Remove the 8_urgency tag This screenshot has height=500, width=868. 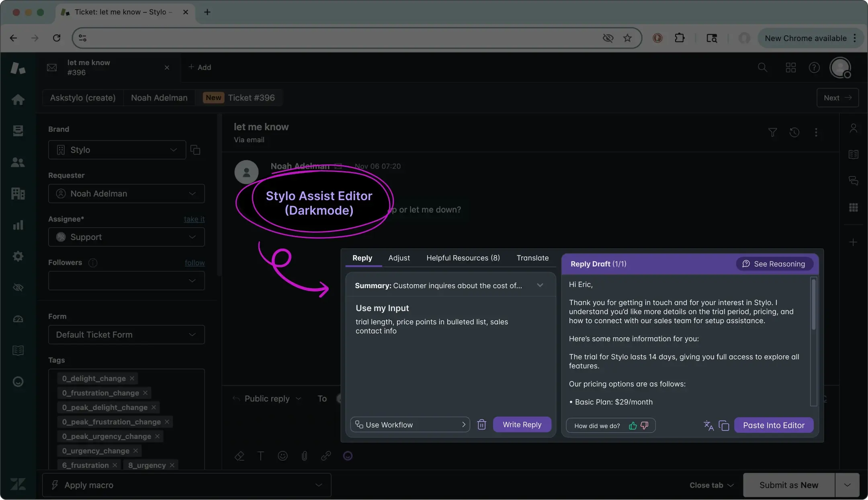point(172,465)
